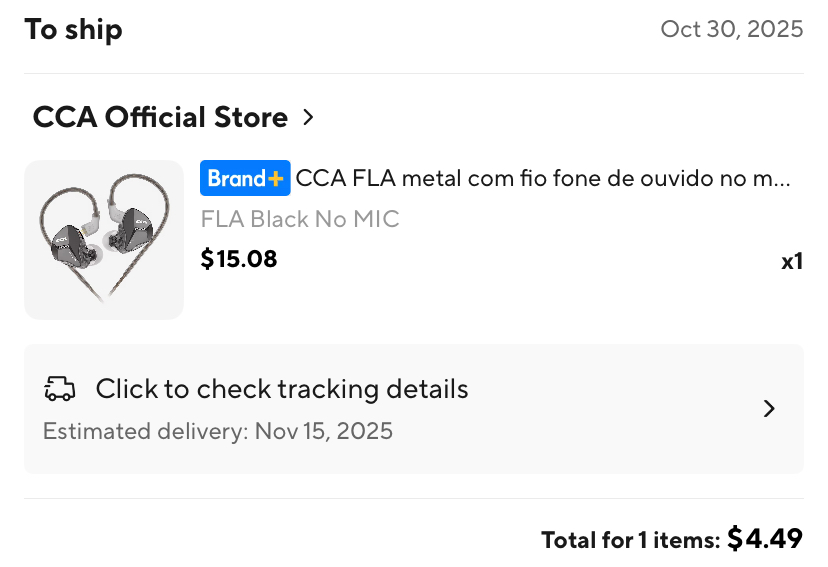Click the $15.08 item price
Screen dimensions: 828x567
239,259
